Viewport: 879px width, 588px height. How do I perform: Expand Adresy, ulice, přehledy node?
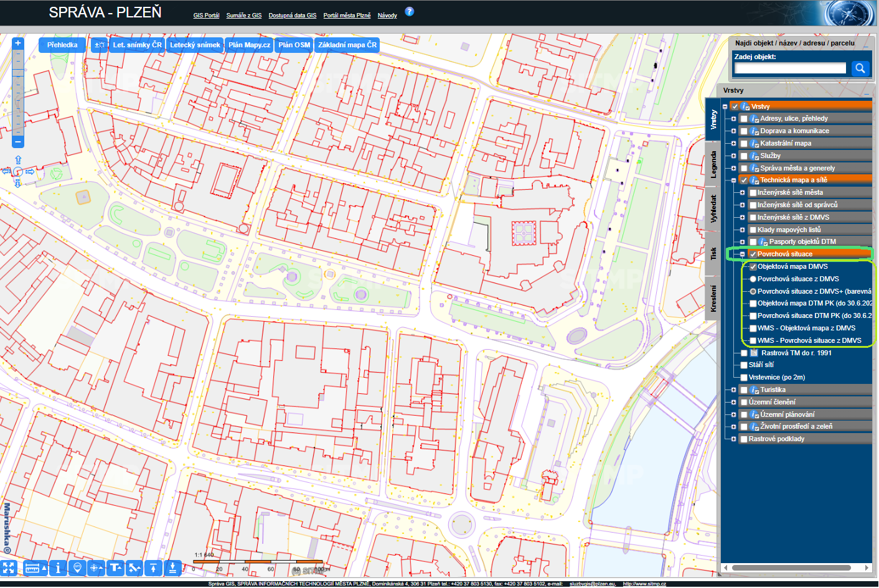[733, 118]
